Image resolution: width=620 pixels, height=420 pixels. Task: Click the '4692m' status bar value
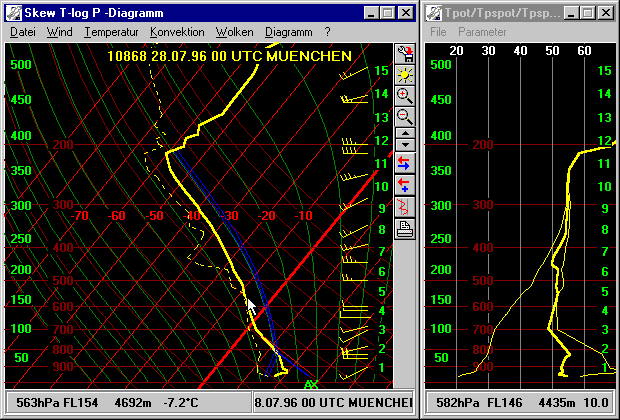pyautogui.click(x=133, y=403)
